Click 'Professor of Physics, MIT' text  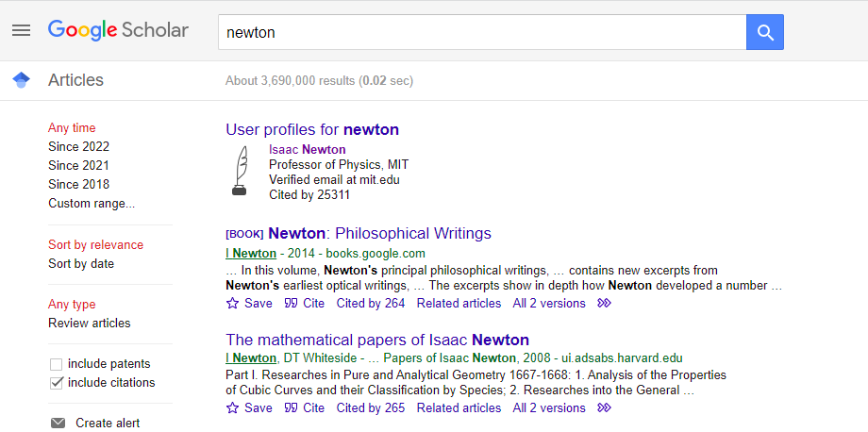339,164
